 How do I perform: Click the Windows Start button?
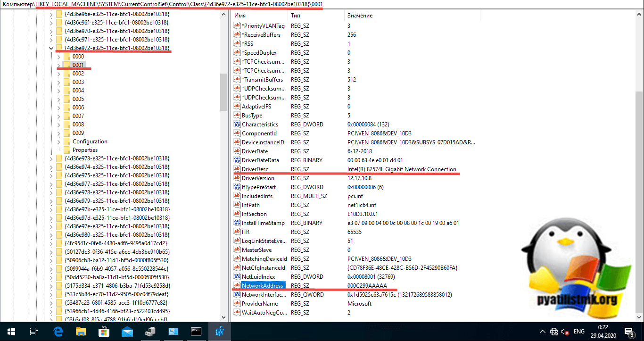tap(11, 332)
